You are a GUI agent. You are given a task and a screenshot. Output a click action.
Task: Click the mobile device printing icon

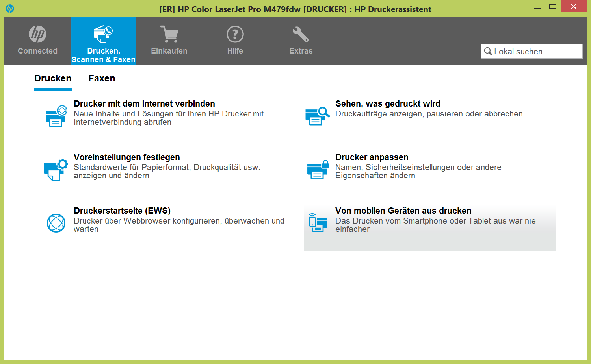[318, 223]
